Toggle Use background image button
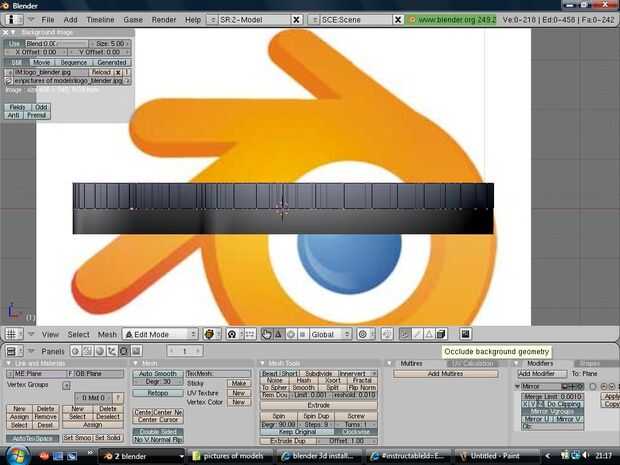Image resolution: width=620 pixels, height=465 pixels. point(14,43)
